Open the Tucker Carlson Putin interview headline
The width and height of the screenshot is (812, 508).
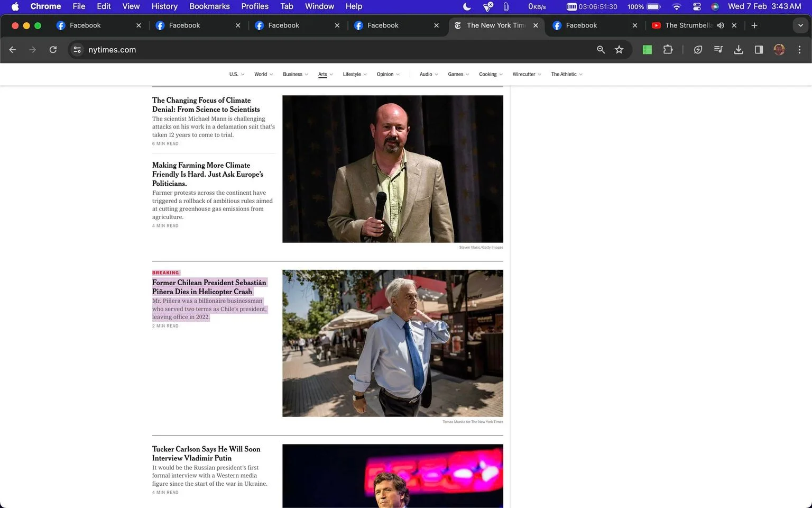pos(206,453)
